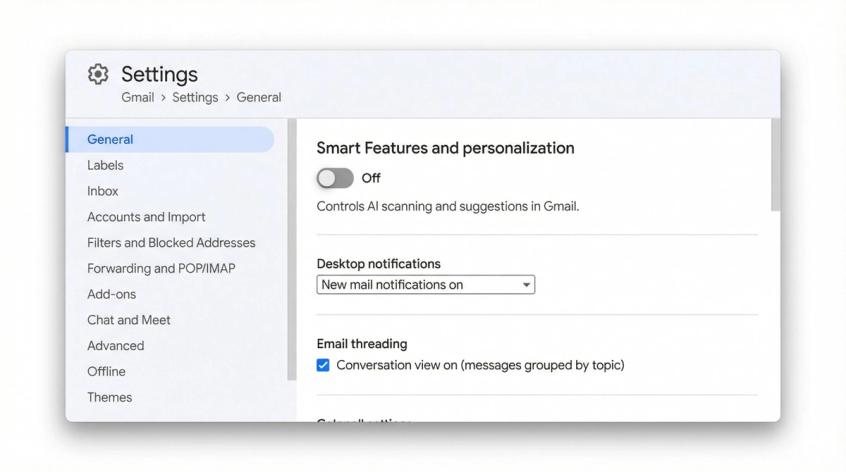846x472 pixels.
Task: Click 'Controls AI scanning and suggestions' text
Action: [447, 207]
